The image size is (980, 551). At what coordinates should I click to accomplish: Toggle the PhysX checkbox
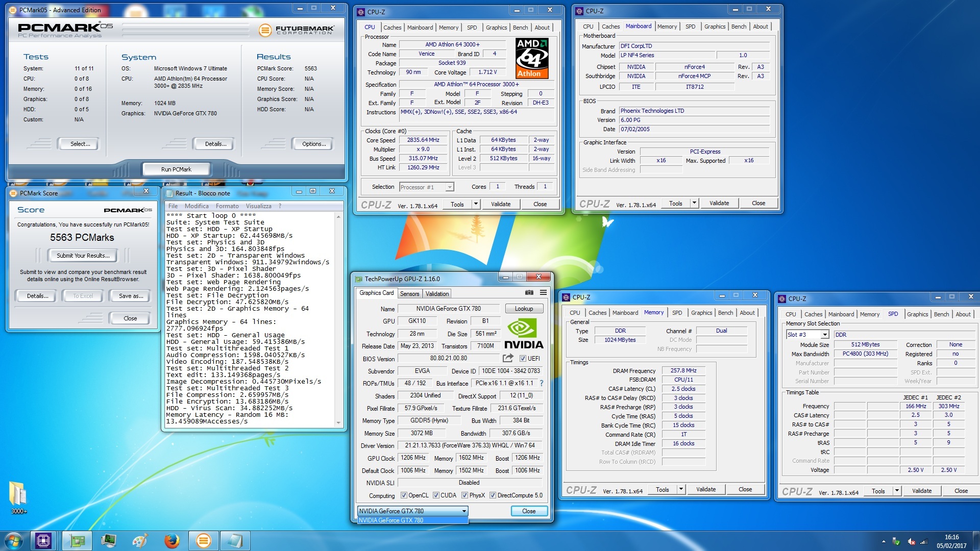[x=464, y=495]
